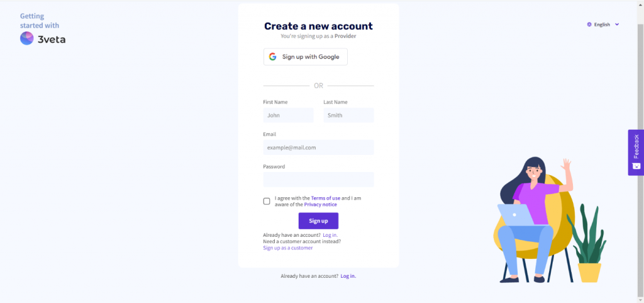Click Log in link inside the form card

[x=330, y=235]
